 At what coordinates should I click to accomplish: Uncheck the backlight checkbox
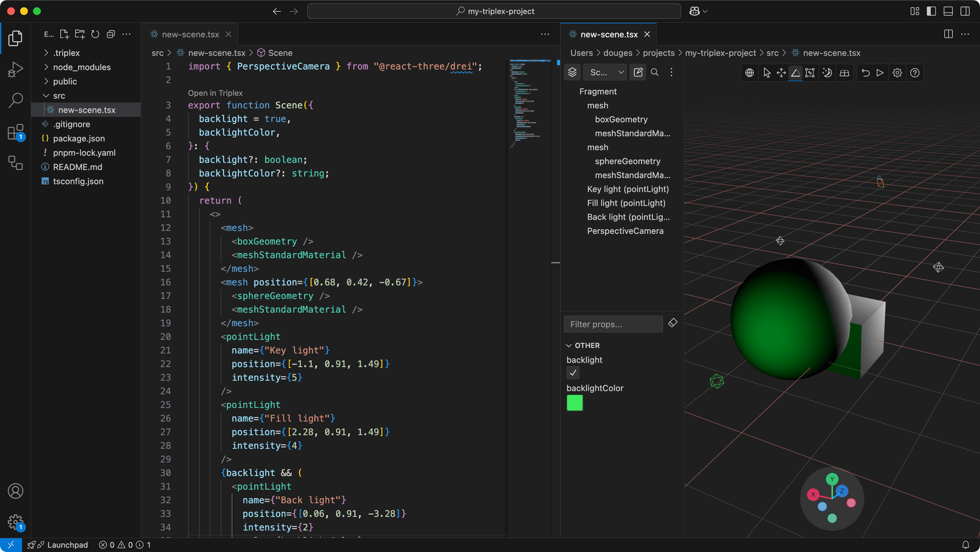pyautogui.click(x=573, y=373)
